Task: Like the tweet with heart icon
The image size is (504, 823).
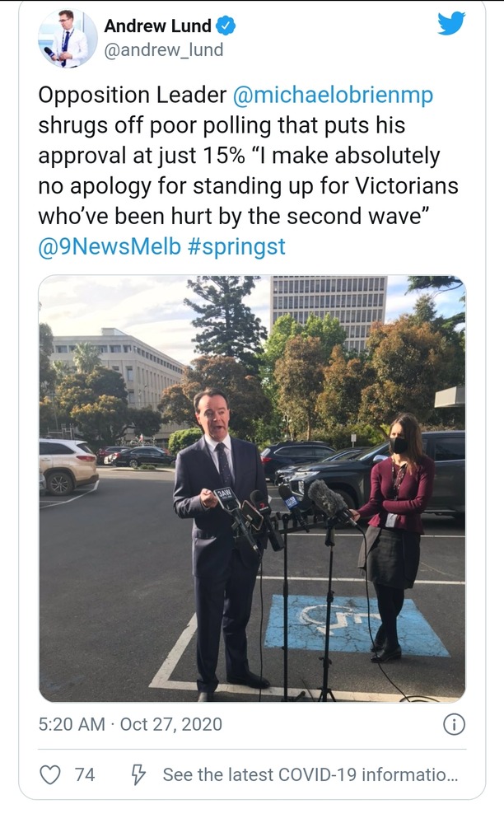Action: (x=50, y=774)
